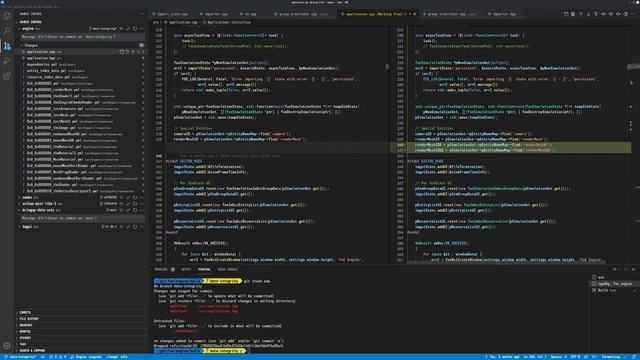Expand the STASHES section
640x360 pixels.
[x=25, y=338]
